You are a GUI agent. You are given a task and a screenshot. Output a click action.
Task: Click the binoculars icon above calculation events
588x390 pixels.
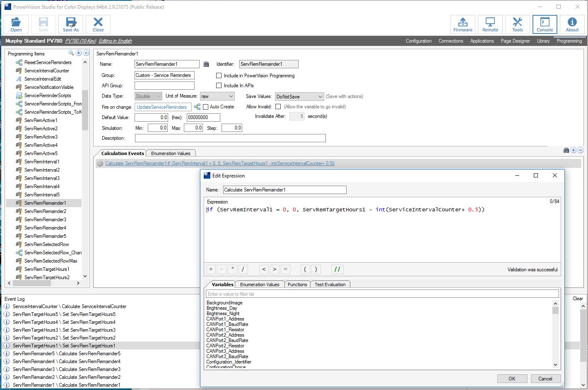tap(566, 150)
